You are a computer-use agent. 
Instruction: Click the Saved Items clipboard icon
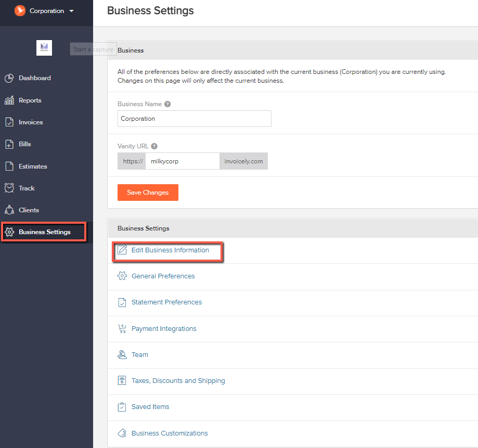pyautogui.click(x=122, y=407)
